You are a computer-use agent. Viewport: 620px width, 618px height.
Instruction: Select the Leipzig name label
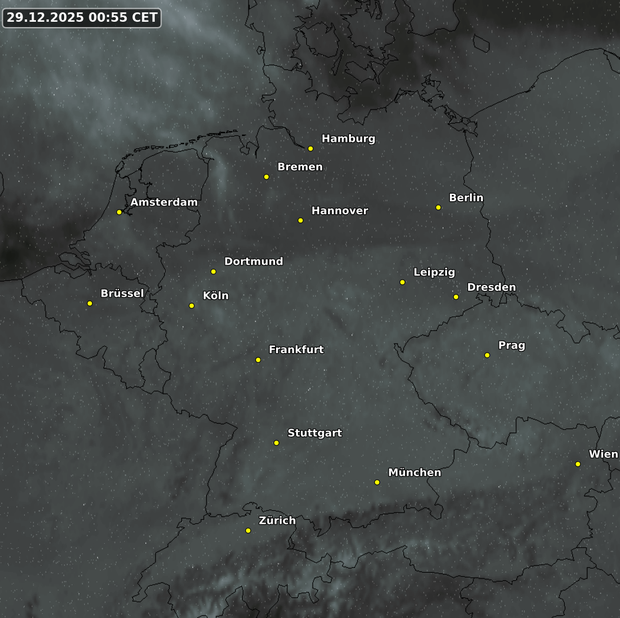(434, 272)
